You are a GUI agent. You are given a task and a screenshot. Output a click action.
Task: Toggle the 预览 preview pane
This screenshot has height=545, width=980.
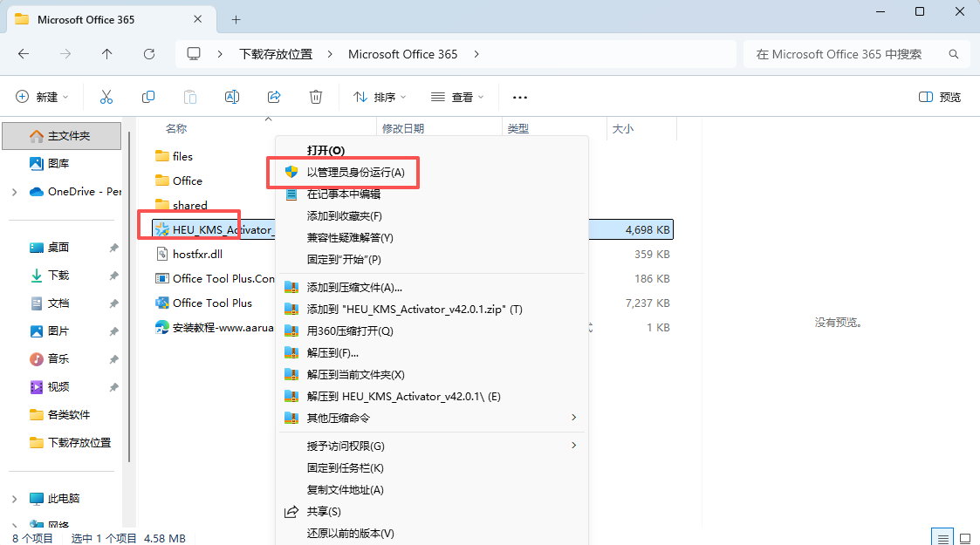tap(939, 99)
